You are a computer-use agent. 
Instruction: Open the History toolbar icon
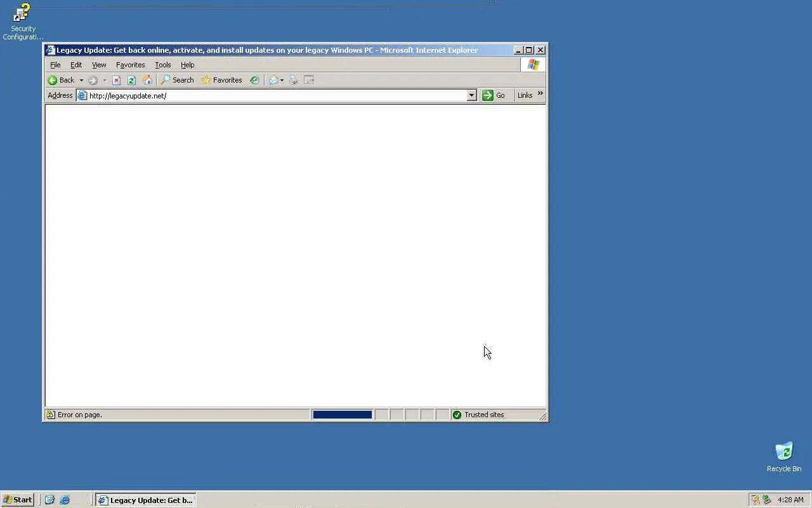point(254,80)
